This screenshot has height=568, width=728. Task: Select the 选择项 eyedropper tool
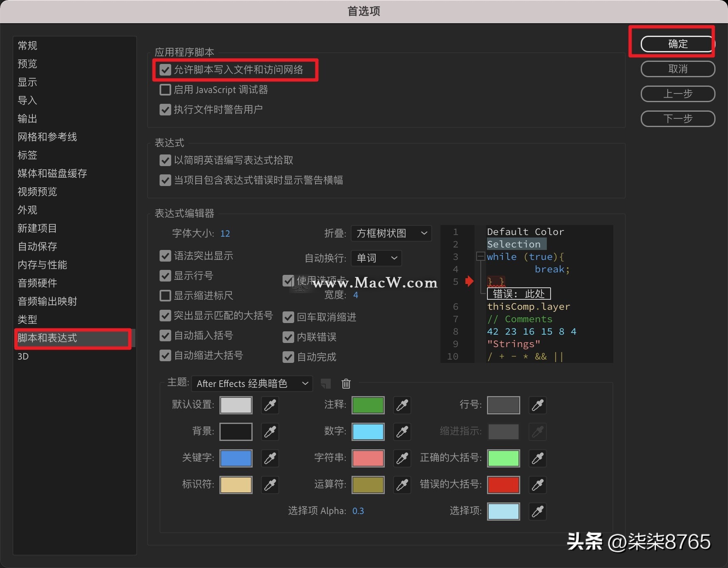click(537, 512)
